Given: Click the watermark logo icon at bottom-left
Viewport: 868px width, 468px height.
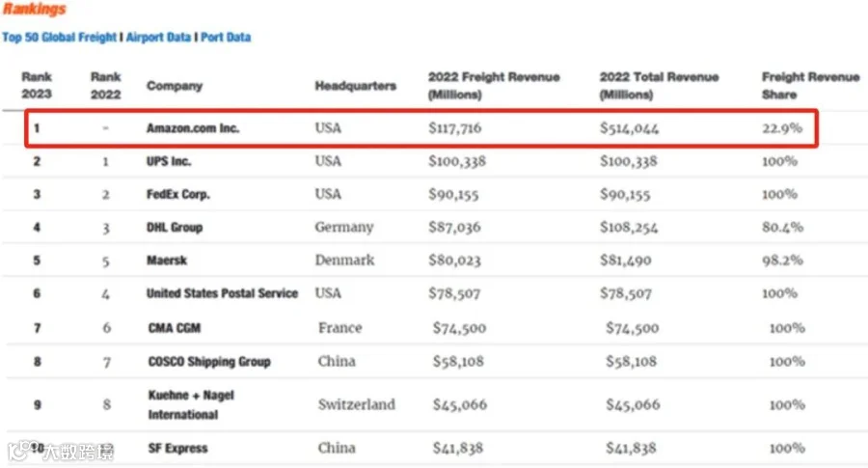Looking at the screenshot, I should pyautogui.click(x=20, y=451).
